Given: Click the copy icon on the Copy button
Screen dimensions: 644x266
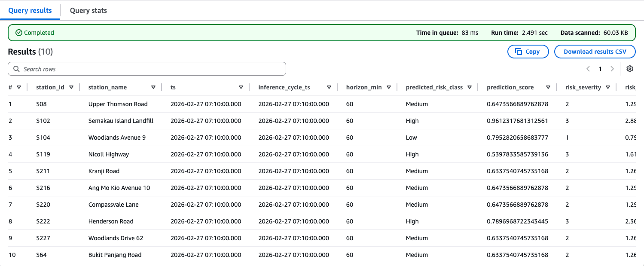Looking at the screenshot, I should 519,51.
